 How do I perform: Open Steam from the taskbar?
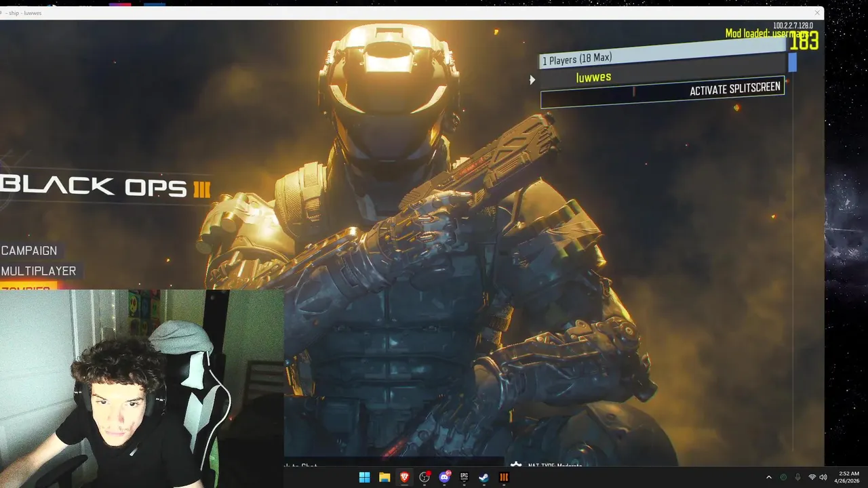[x=484, y=477]
